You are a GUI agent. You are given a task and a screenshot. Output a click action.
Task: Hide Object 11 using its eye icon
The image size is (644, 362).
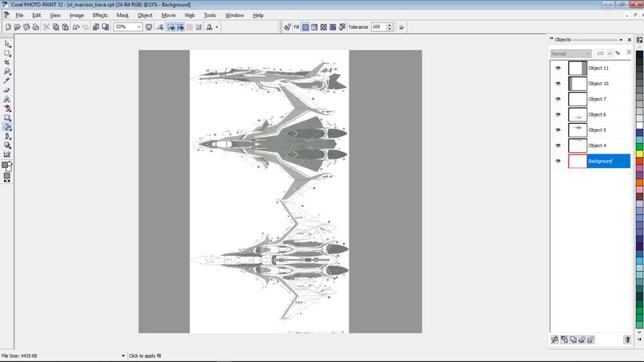[557, 68]
